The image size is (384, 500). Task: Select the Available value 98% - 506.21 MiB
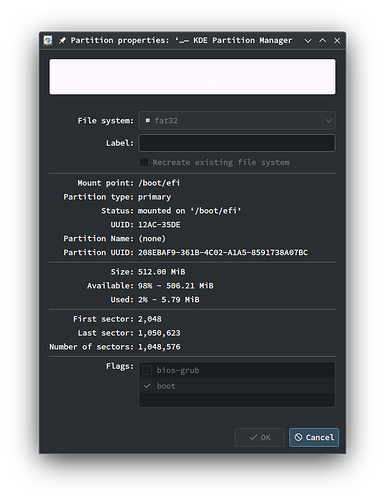pos(176,286)
